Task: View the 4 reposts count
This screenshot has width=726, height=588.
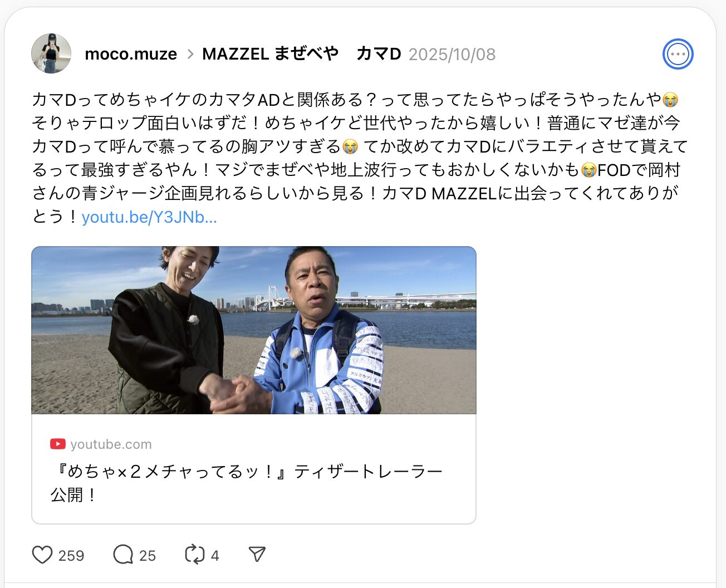Action: point(215,555)
